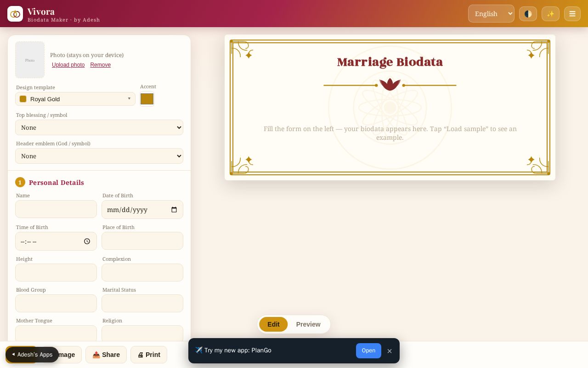588x368 pixels.
Task: Open the Adesh's Apps floating button
Action: point(32,355)
